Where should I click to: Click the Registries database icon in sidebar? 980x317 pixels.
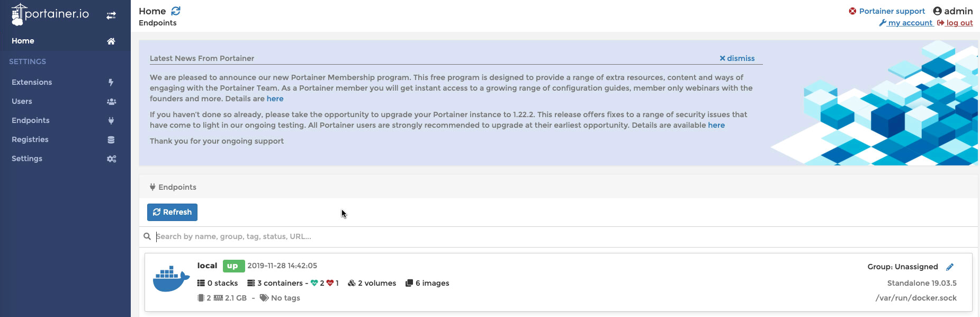[x=111, y=140]
